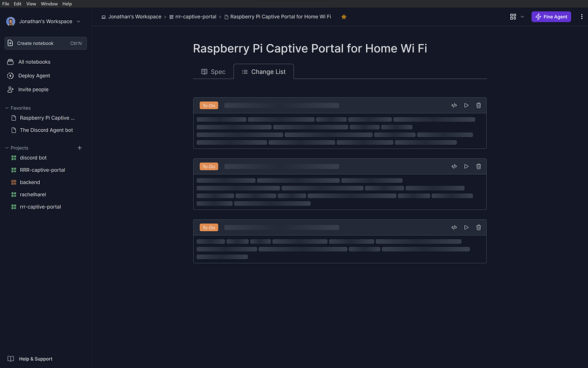Change status on the first To-Do badge
Viewport: 588px width, 368px height.
(x=209, y=105)
